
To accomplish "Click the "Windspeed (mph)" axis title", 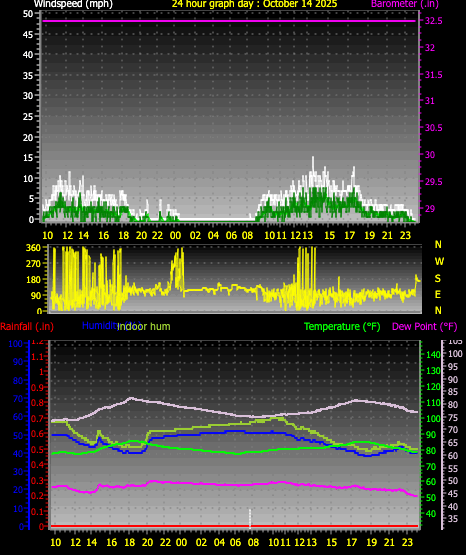I will (73, 4).
